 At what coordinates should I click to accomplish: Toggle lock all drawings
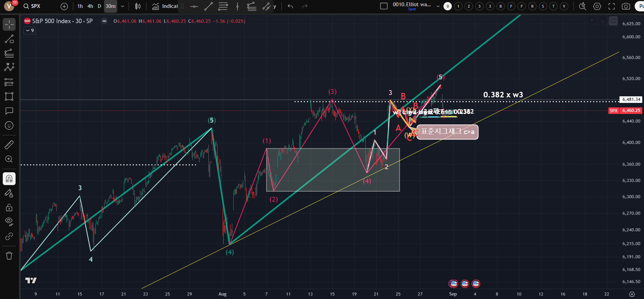click(9, 208)
